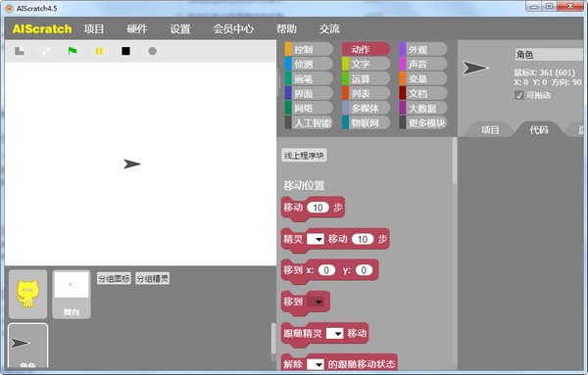Viewport: 588px width, 375px height.
Task: Open dropdown in 解除 的跟随移动状态 block
Action: (316, 364)
